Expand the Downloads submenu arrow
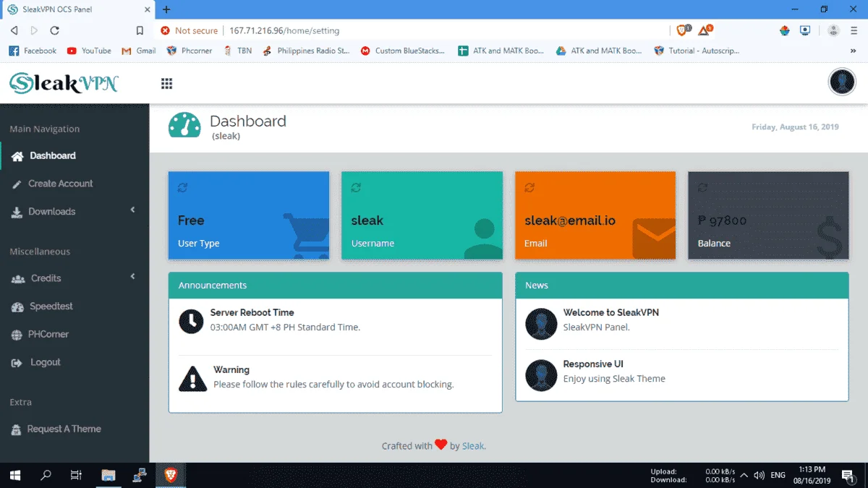This screenshot has width=868, height=488. [x=132, y=210]
